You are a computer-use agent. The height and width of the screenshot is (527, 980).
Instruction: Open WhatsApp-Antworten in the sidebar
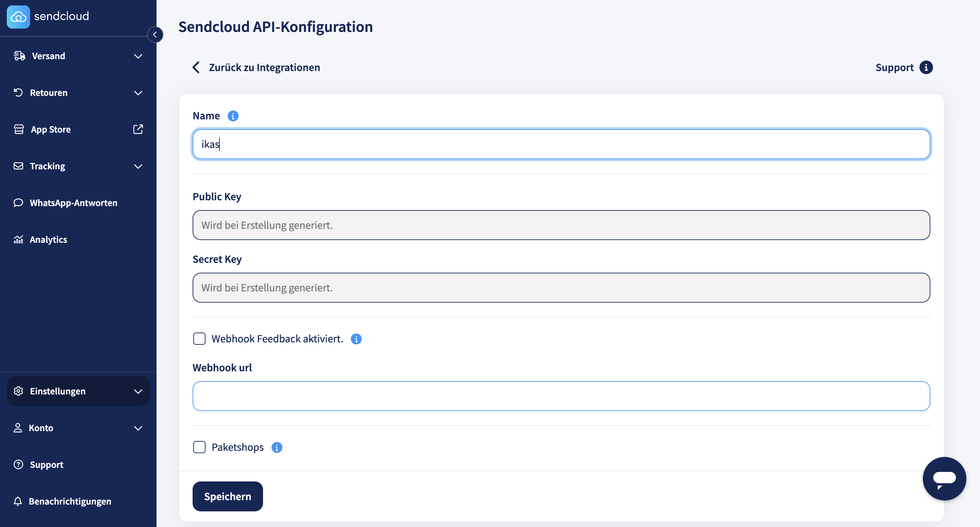click(78, 203)
